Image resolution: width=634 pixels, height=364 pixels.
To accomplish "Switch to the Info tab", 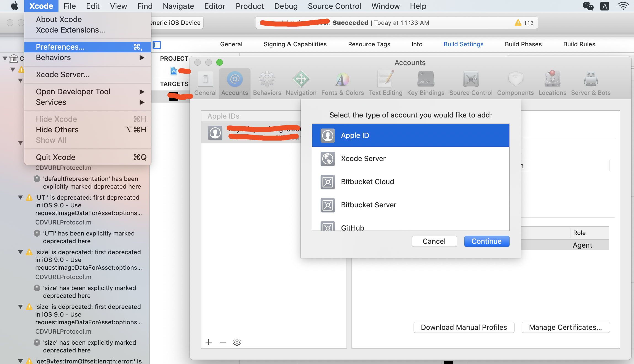I will (x=417, y=44).
